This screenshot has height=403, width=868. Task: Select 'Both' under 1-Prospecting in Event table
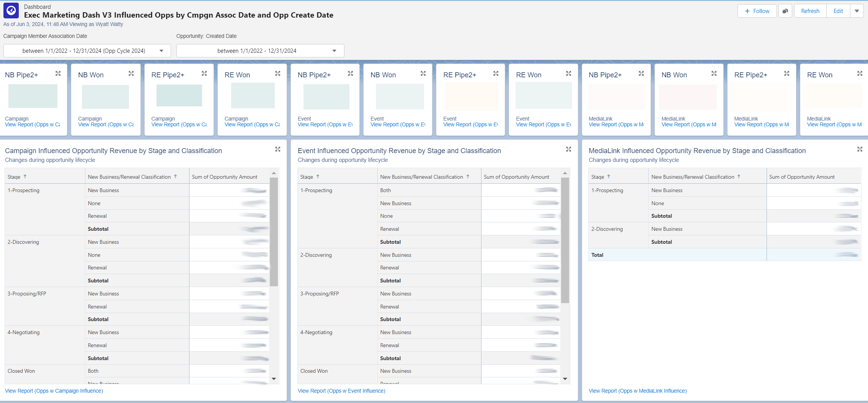click(x=385, y=190)
